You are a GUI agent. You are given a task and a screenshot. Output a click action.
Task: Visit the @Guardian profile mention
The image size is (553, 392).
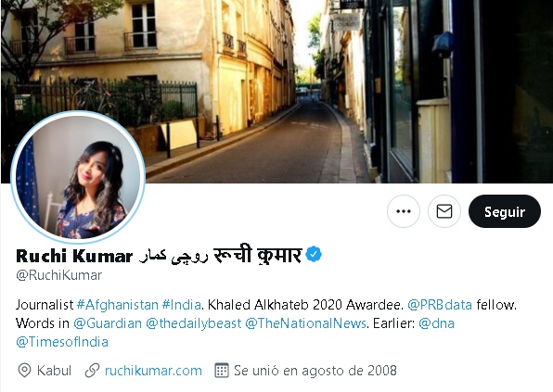pos(108,323)
